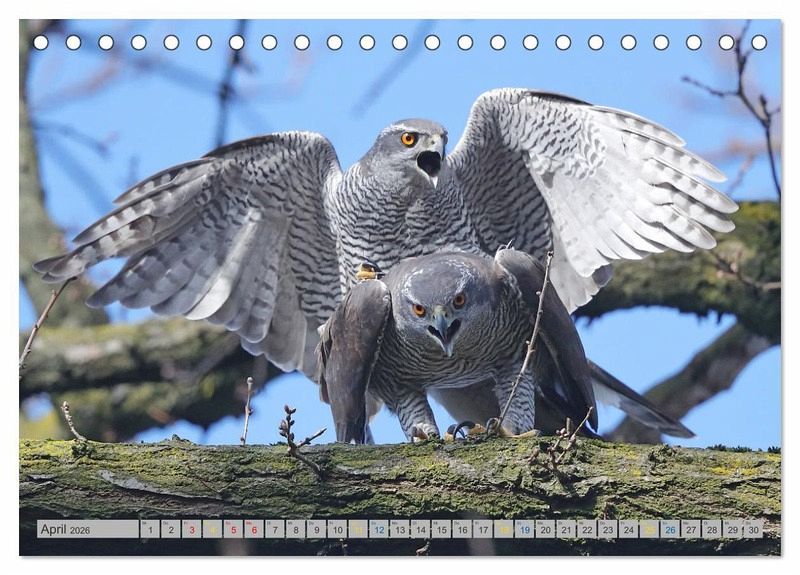Select day 7 in calendar strip
This screenshot has width=800, height=575.
coord(275,529)
